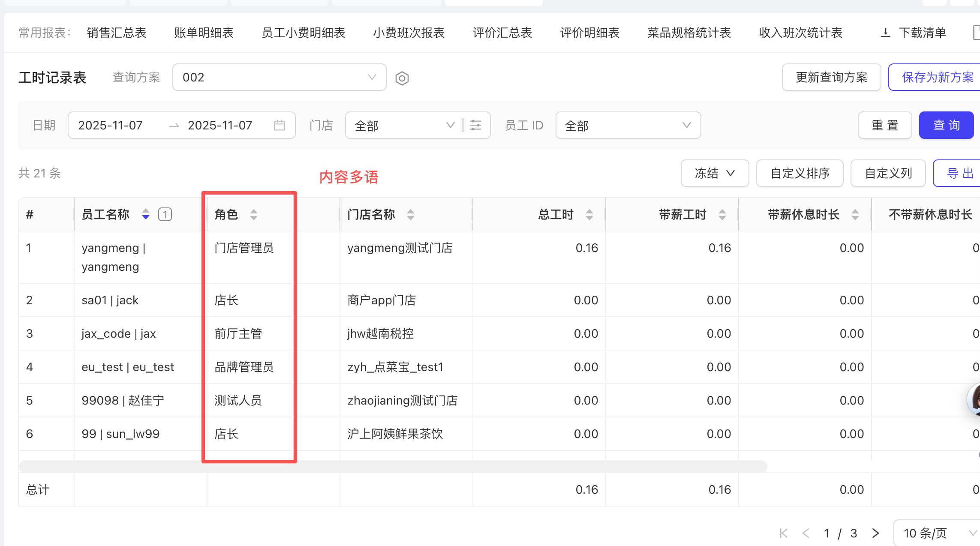Switch to 评价明细表 report
This screenshot has height=546, width=980.
tap(589, 33)
